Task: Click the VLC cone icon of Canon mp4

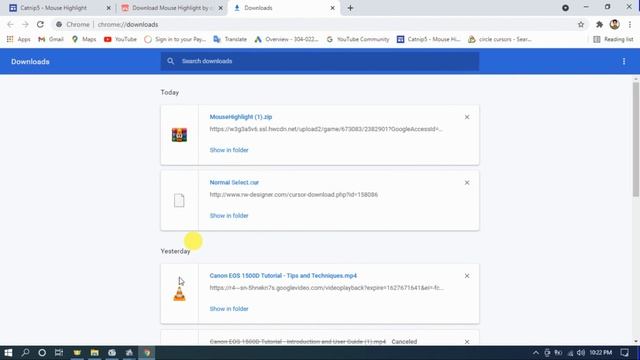Action: tap(179, 294)
